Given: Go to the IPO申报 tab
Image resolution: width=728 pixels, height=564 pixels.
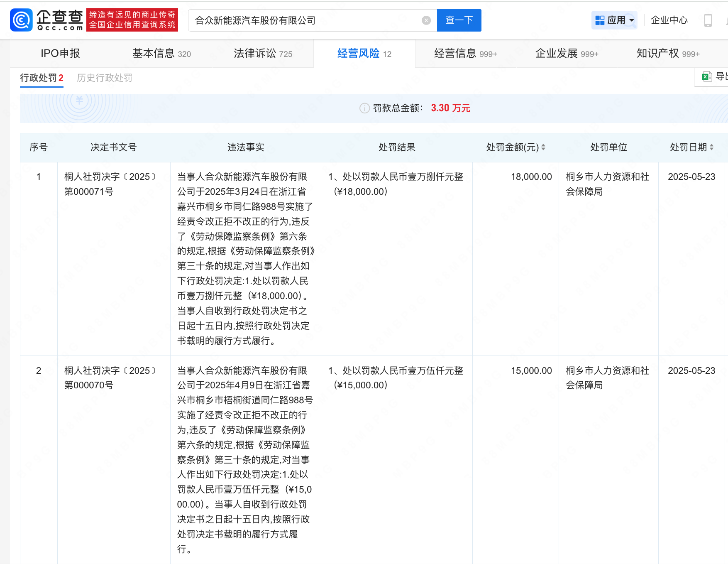Looking at the screenshot, I should coord(60,54).
